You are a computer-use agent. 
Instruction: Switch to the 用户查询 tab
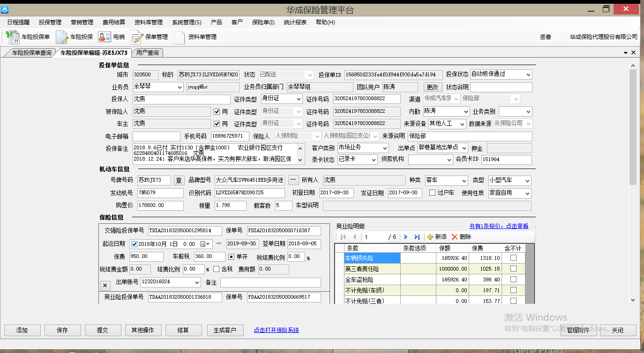coord(147,53)
